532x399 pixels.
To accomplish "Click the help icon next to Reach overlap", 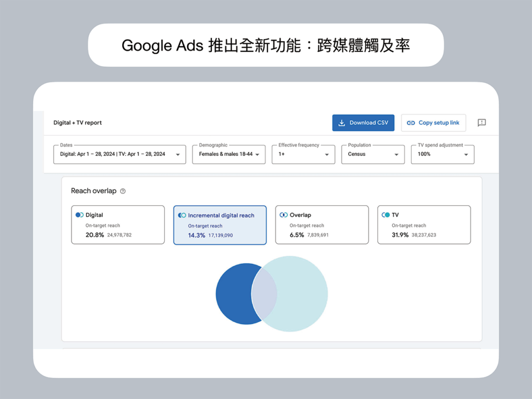I will tap(123, 191).
